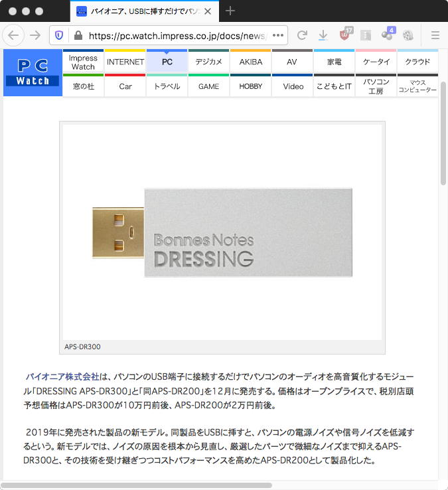Open the Impress Watch nav item
448x490 pixels.
pyautogui.click(x=83, y=62)
